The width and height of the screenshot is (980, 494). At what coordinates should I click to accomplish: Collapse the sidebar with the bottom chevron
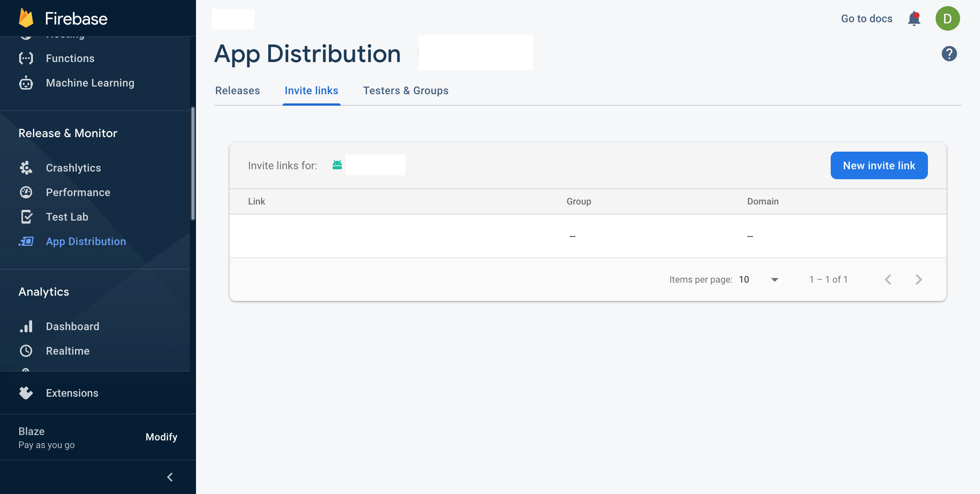point(170,477)
